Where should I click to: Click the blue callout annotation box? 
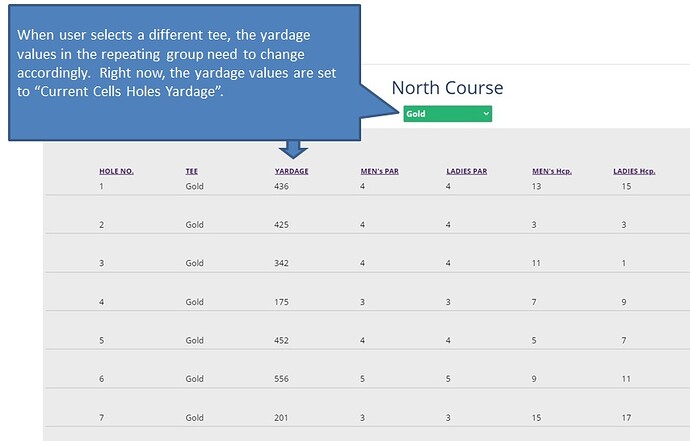click(x=184, y=73)
